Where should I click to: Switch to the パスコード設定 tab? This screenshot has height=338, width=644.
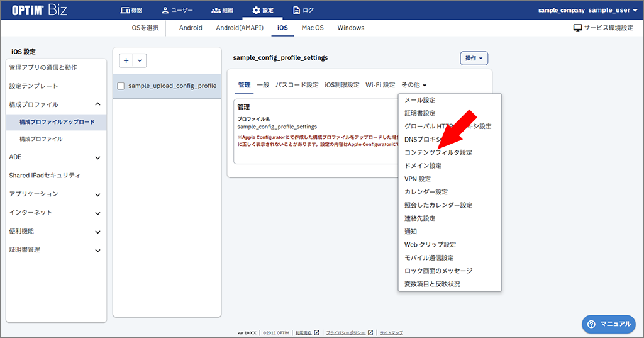(x=297, y=85)
